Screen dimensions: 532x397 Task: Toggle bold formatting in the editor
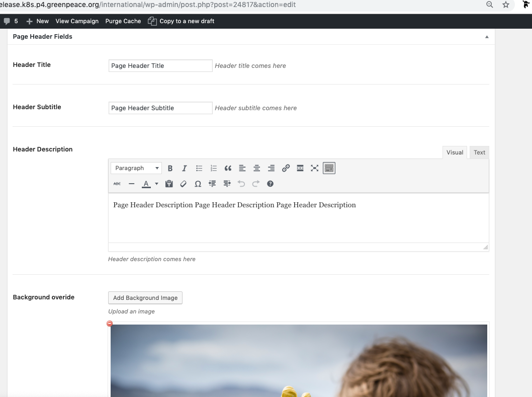pyautogui.click(x=170, y=168)
